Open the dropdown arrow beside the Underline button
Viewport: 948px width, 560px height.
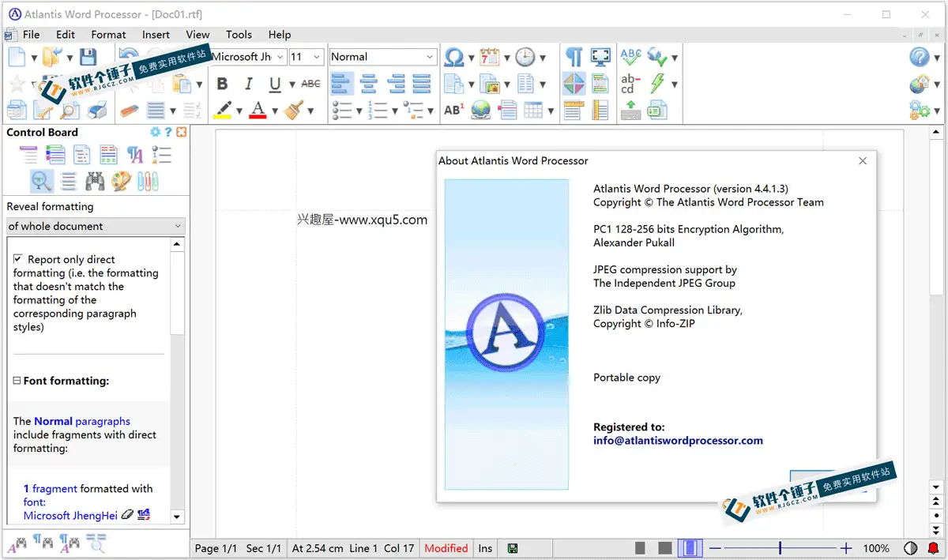292,85
